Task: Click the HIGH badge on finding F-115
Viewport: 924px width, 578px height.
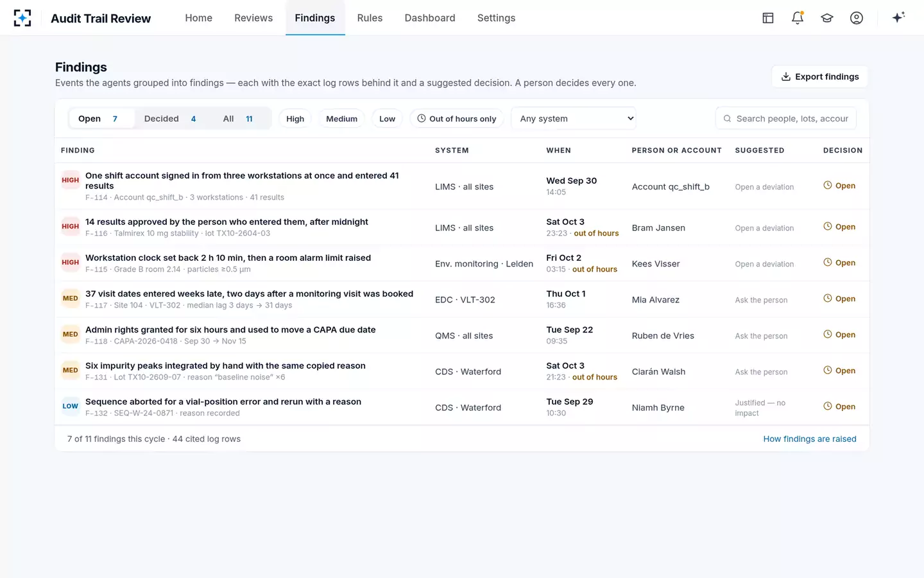Action: [x=71, y=263]
